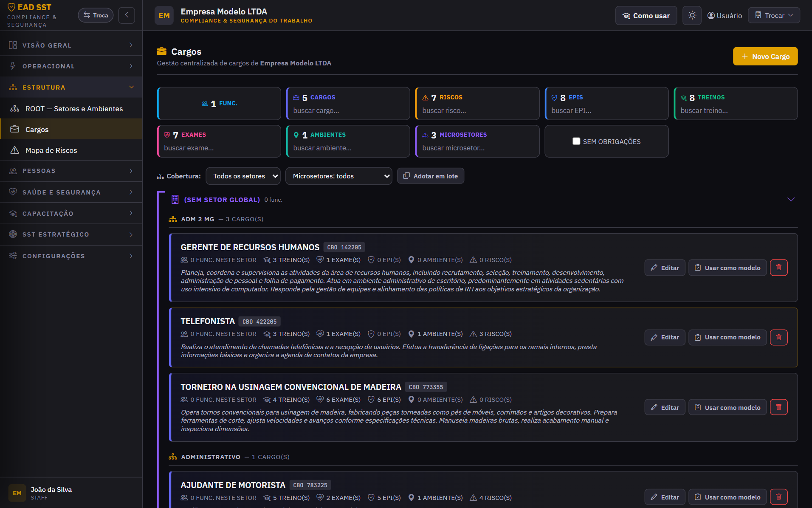Use Telefonista as a model

click(727, 337)
